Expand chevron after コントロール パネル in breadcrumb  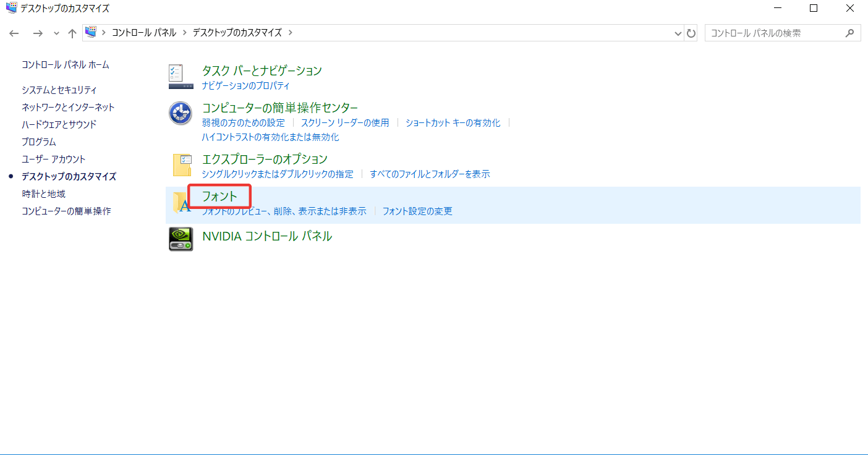coord(184,33)
